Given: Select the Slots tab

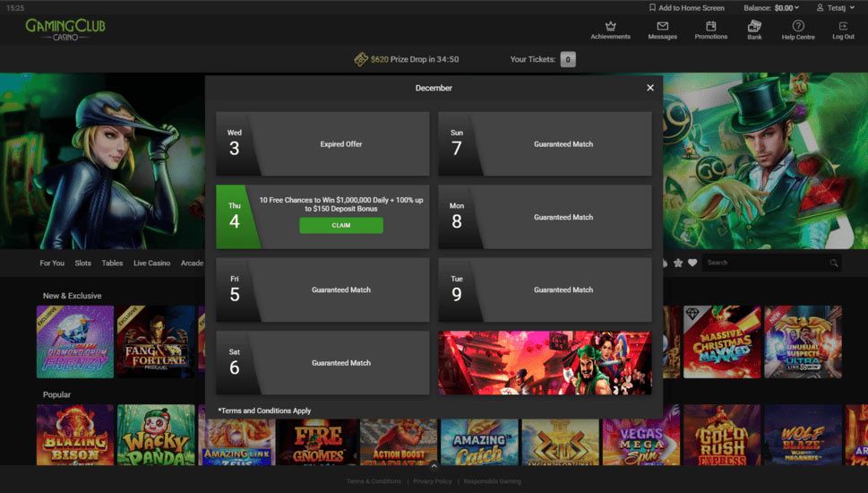Looking at the screenshot, I should pos(82,264).
